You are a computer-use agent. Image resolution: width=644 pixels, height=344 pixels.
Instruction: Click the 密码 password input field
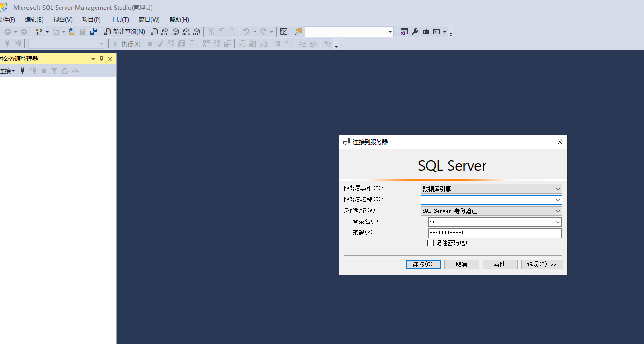(495, 233)
